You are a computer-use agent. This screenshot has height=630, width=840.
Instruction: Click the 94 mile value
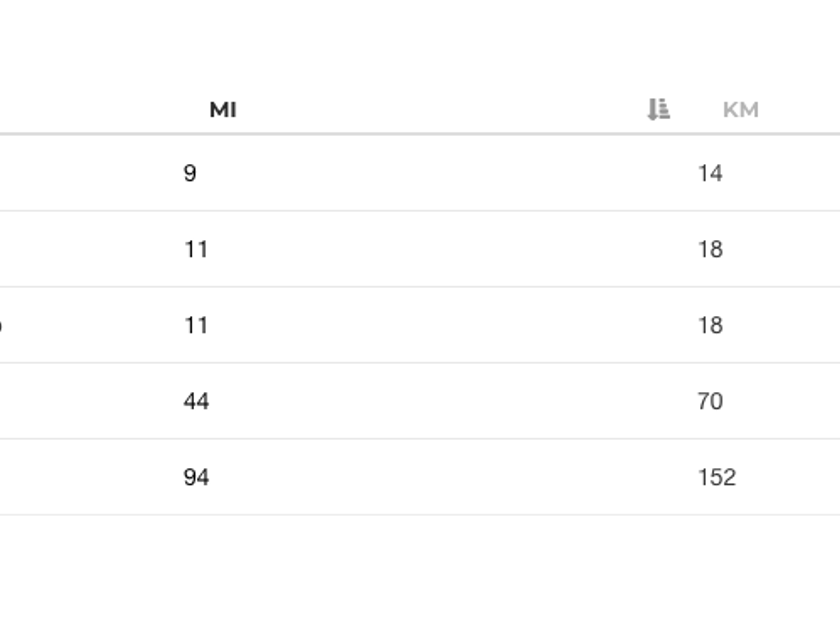[196, 477]
